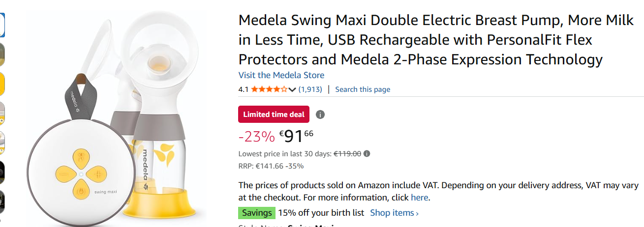This screenshot has width=644, height=227.
Task: Click the Medela Swing Maxi product title
Action: click(x=420, y=40)
